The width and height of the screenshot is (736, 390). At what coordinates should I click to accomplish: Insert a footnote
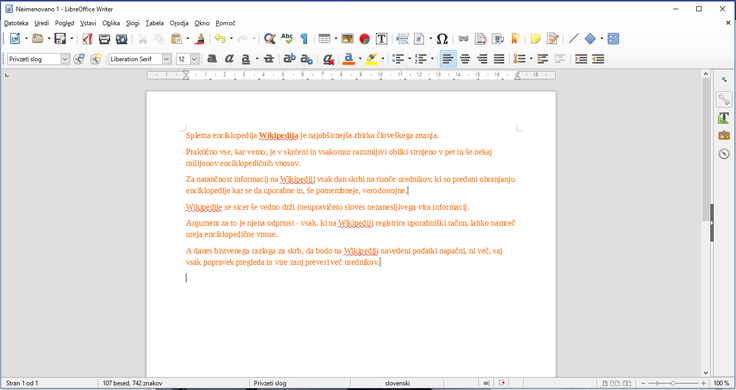481,38
